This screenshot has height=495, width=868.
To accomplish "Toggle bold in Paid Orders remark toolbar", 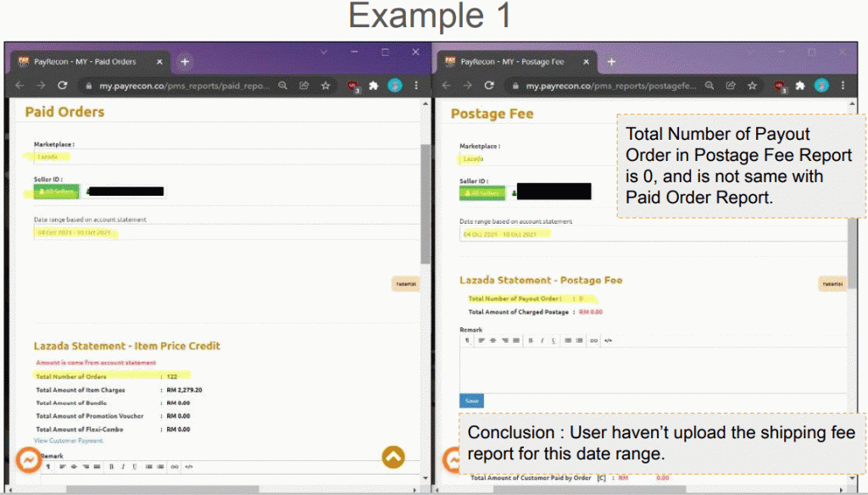I will (x=111, y=467).
